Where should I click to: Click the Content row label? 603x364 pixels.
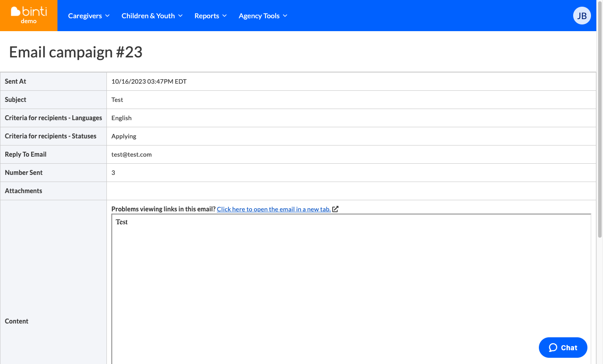point(16,321)
